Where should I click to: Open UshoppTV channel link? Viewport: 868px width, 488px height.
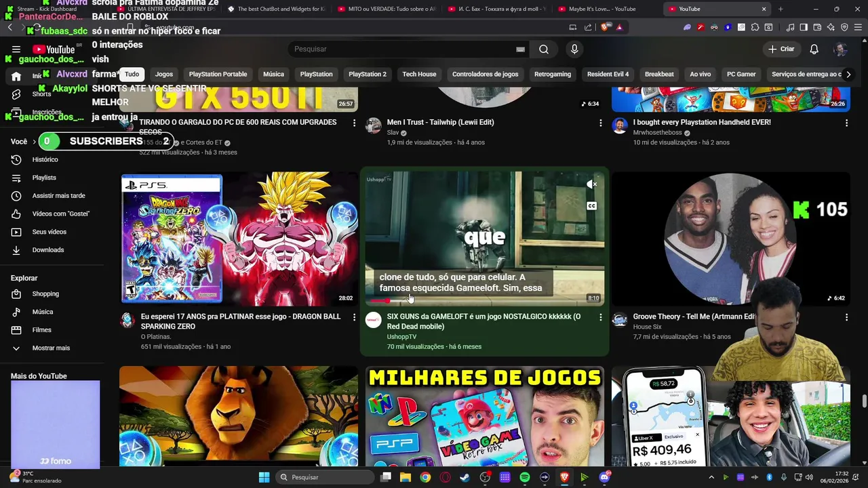pos(401,337)
